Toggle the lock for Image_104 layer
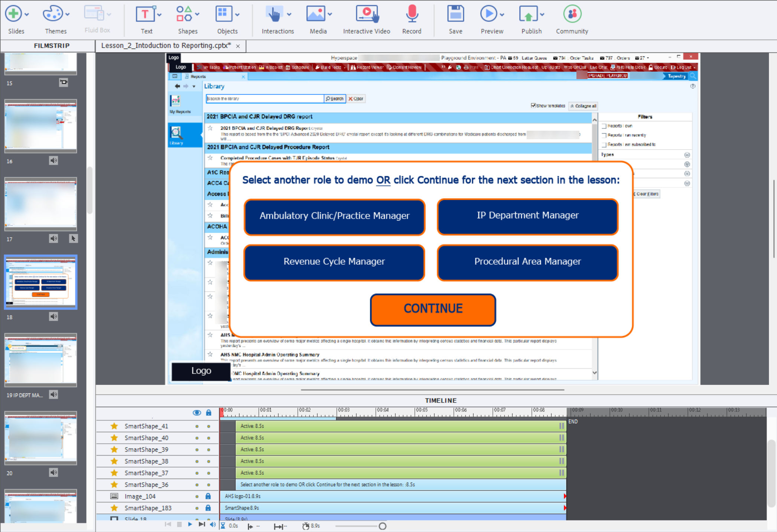Image resolution: width=777 pixels, height=532 pixels. [x=208, y=496]
